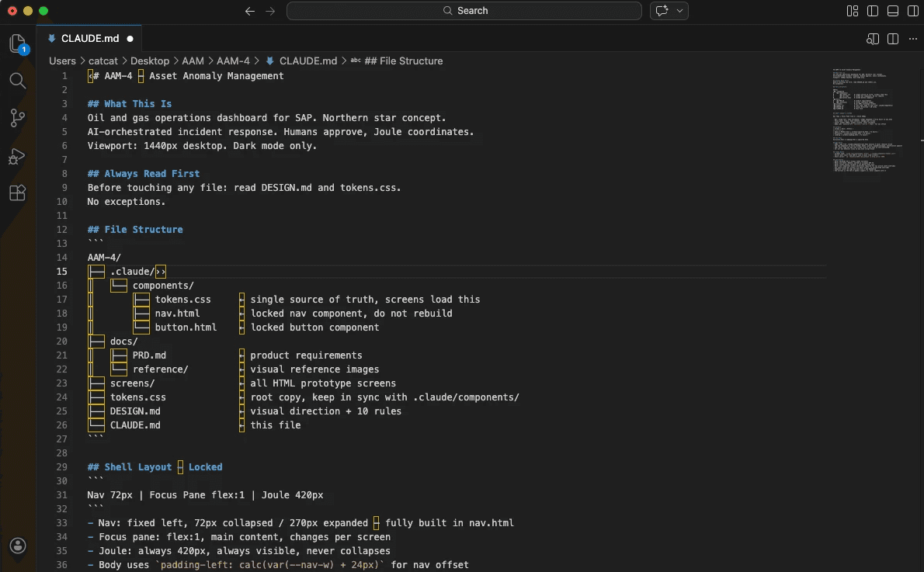This screenshot has width=924, height=572.
Task: Click the '## File Structure' heading
Action: [x=135, y=230]
